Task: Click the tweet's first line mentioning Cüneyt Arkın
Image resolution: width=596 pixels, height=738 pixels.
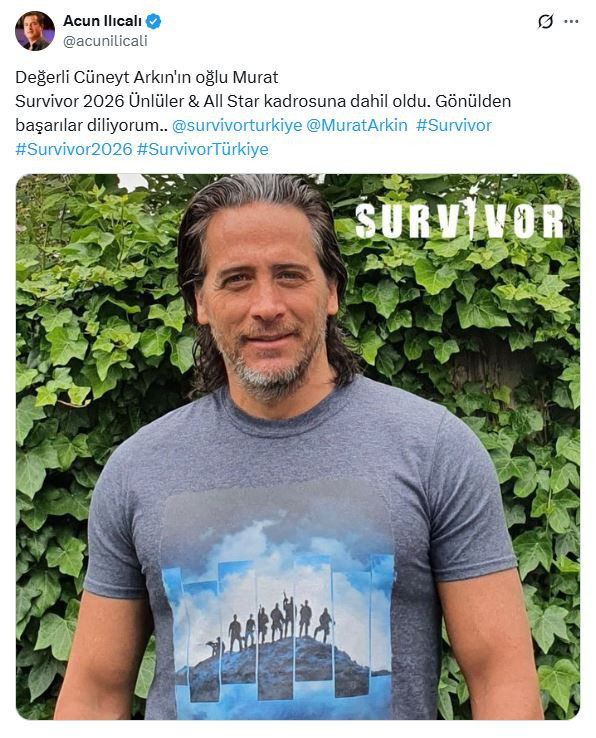Action: (147, 77)
